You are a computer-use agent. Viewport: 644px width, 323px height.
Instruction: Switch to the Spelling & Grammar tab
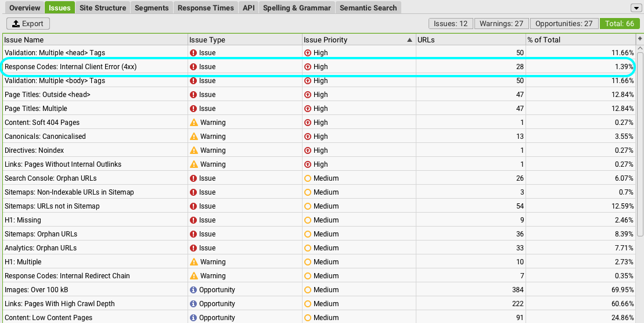tap(297, 8)
